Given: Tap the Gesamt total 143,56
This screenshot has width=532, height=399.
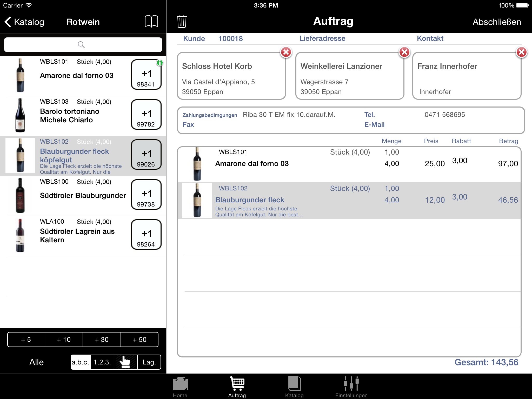Looking at the screenshot, I should [x=486, y=362].
